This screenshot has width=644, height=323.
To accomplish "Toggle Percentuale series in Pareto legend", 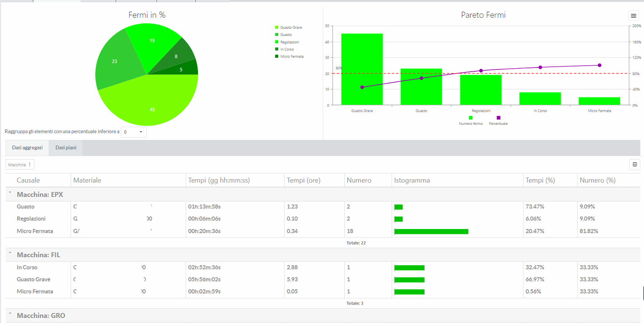I will [498, 121].
